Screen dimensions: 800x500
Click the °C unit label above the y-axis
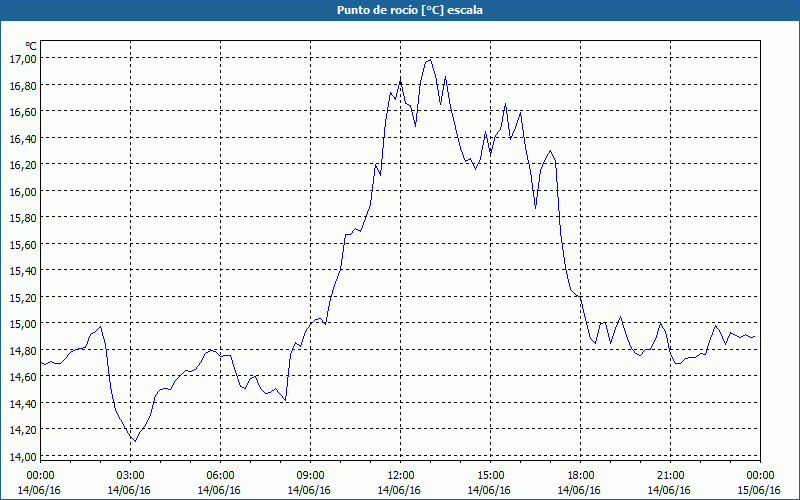(x=31, y=46)
